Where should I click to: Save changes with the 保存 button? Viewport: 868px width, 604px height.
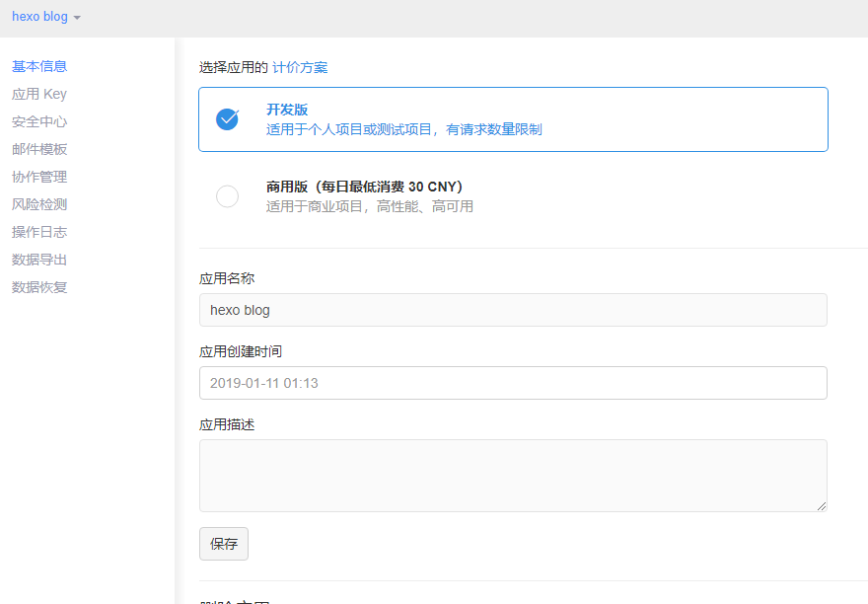point(224,544)
